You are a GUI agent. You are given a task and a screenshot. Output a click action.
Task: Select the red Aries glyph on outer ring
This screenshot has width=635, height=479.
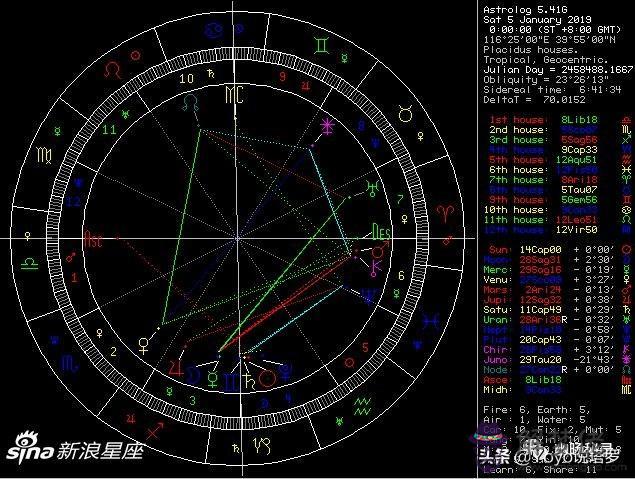coord(445,213)
